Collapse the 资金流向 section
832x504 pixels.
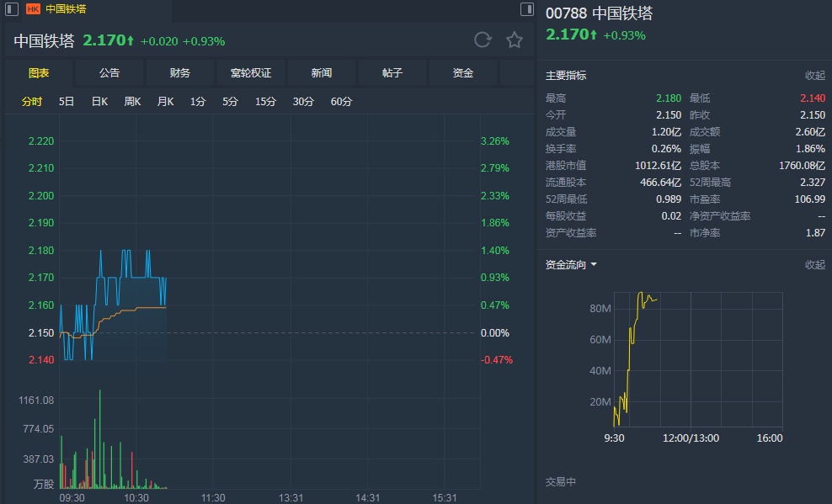[x=814, y=264]
